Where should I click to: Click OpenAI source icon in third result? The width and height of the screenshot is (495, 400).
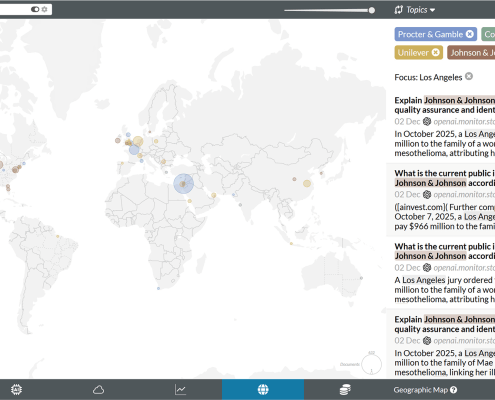tap(427, 267)
